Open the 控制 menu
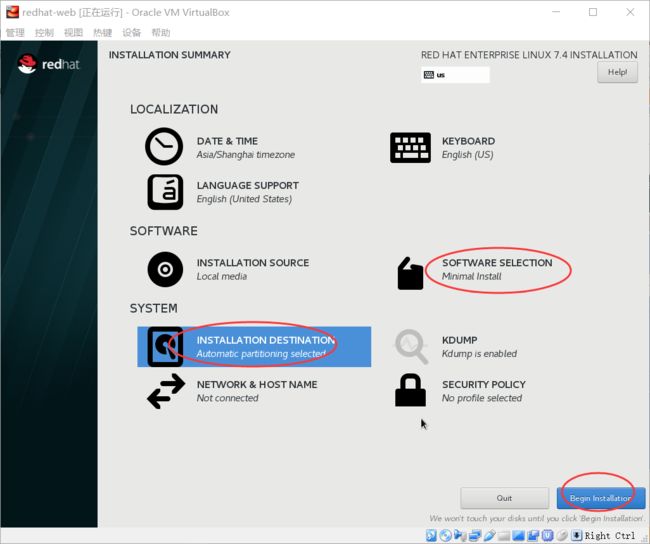Image resolution: width=650 pixels, height=544 pixels. coord(44,32)
